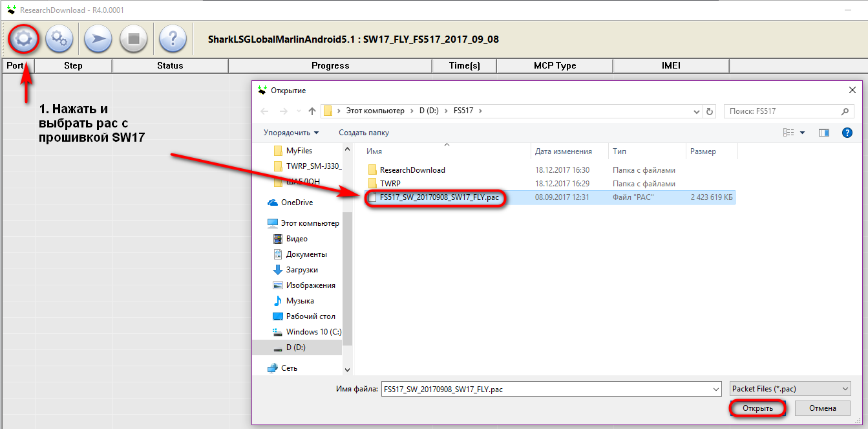Viewport: 868px width, 429px height.
Task: Click file date 08.09.2017 12:31
Action: point(562,197)
